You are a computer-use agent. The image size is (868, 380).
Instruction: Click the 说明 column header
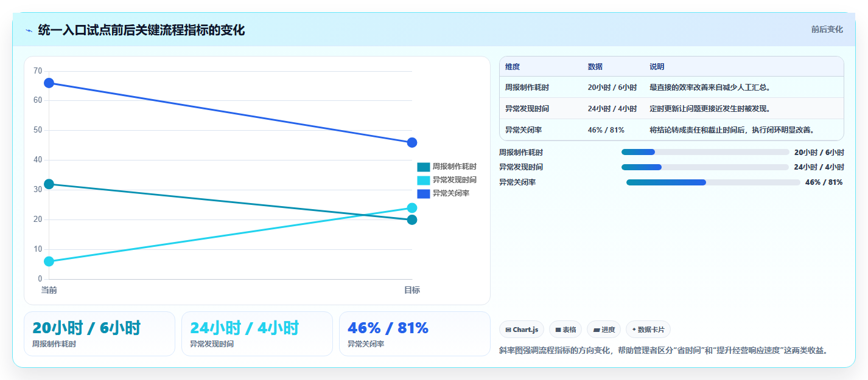657,67
